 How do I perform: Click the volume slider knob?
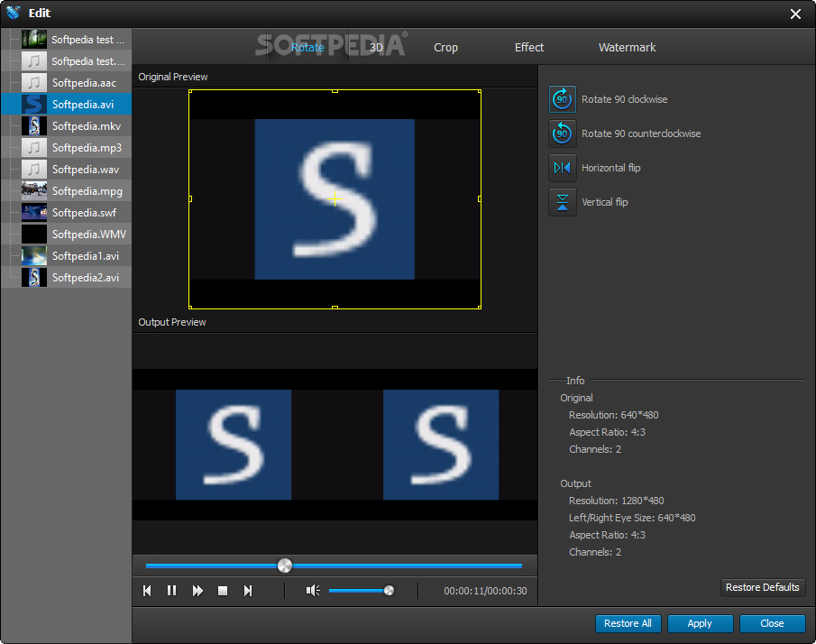point(389,591)
